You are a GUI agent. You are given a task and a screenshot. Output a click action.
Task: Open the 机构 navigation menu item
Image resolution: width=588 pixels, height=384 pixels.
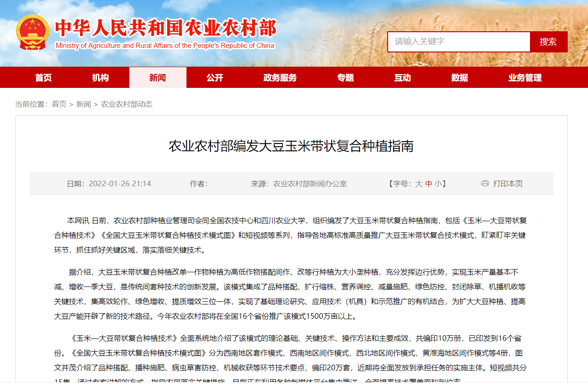click(100, 78)
